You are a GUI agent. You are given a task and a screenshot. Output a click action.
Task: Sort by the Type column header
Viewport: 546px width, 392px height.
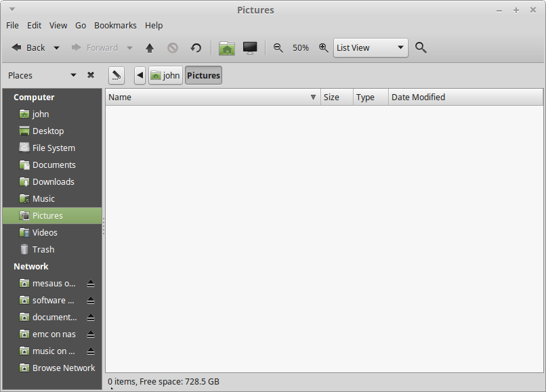[x=371, y=97]
